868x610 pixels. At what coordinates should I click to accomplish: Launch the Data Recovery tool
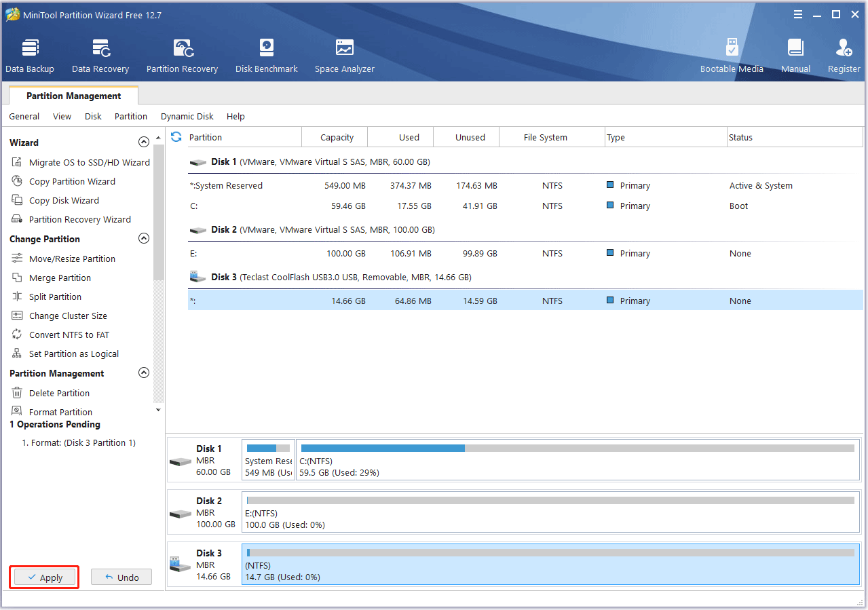pos(100,56)
